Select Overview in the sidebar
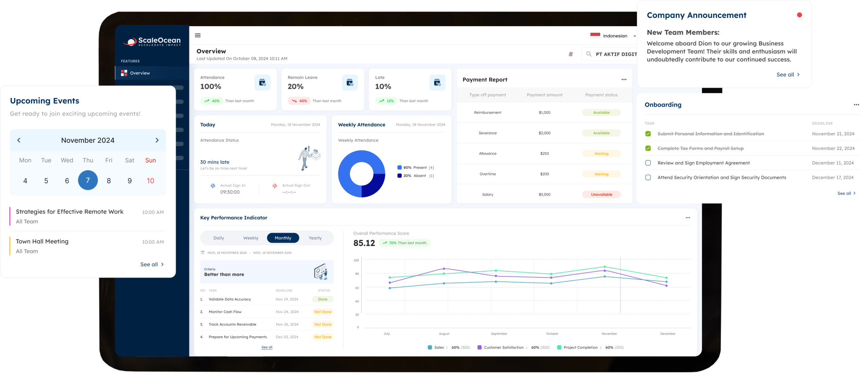Viewport: 868px width, 378px height. coord(140,73)
